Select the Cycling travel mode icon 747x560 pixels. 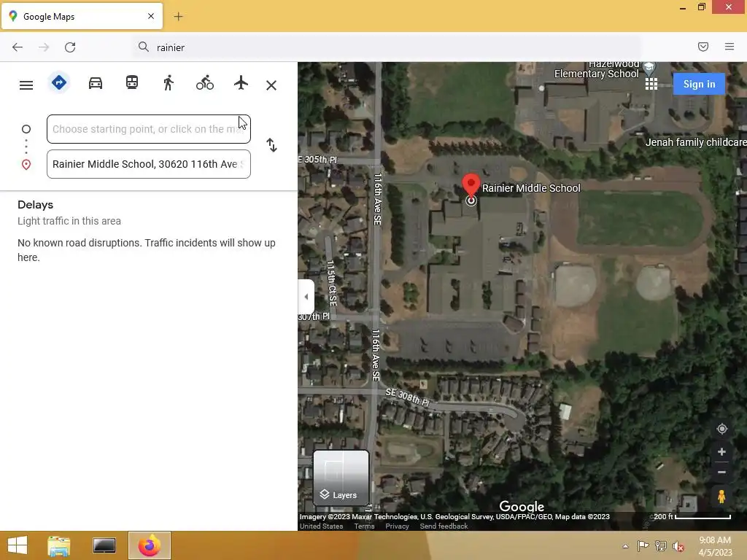pos(205,83)
